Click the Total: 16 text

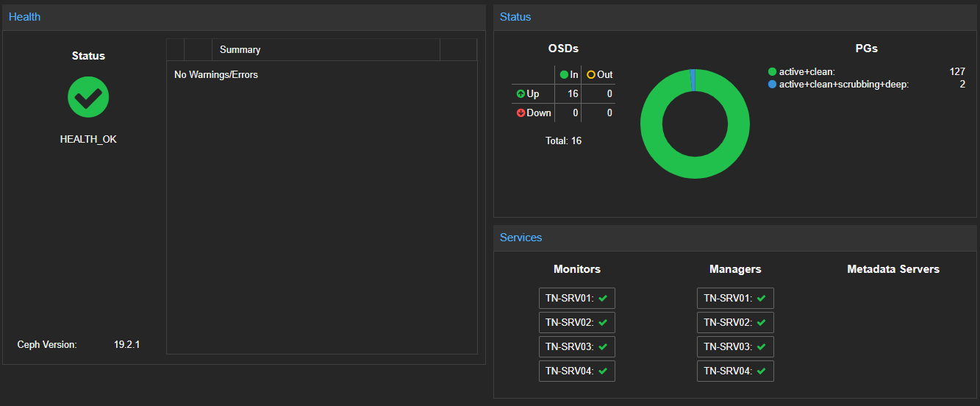[564, 140]
